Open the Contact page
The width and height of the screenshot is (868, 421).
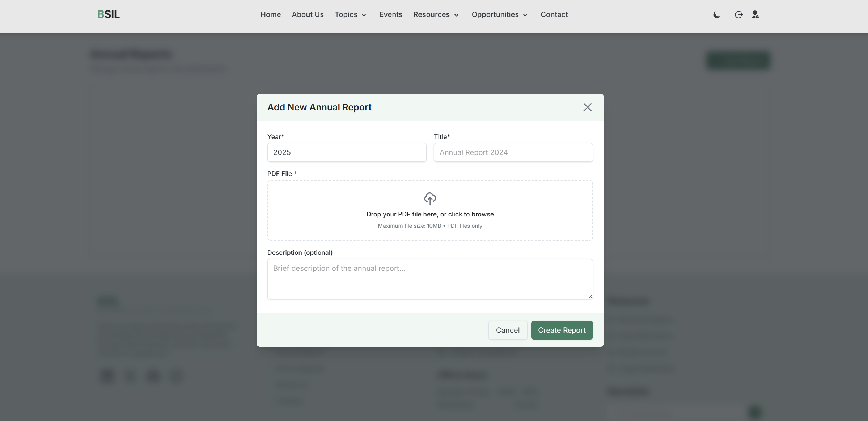554,15
